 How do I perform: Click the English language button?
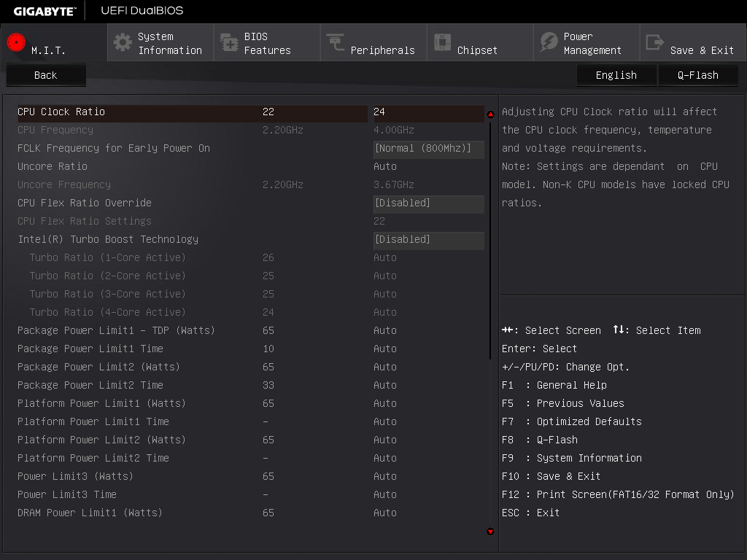click(616, 75)
